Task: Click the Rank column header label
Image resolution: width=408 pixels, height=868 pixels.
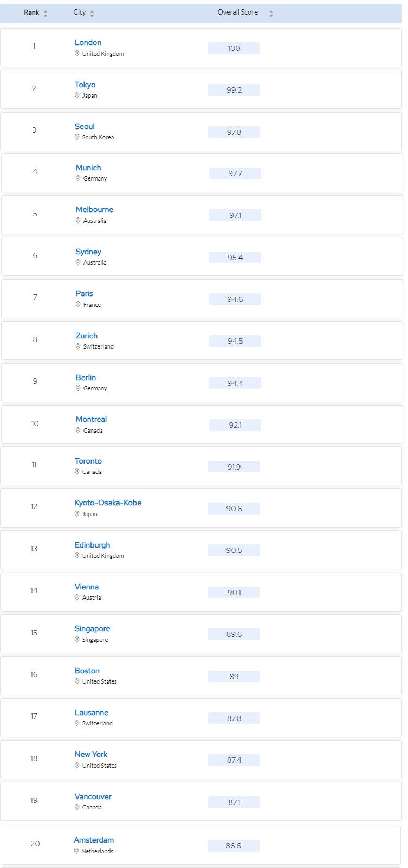Action: click(31, 12)
